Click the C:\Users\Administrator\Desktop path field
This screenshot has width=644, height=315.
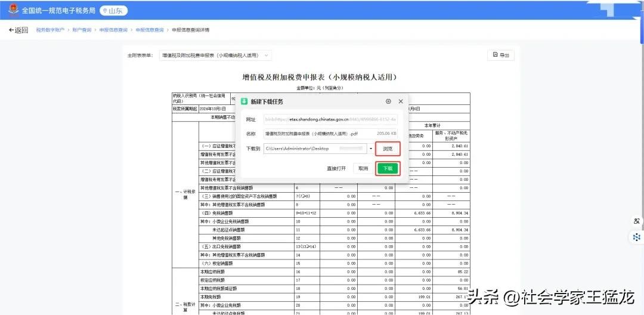tap(315, 148)
